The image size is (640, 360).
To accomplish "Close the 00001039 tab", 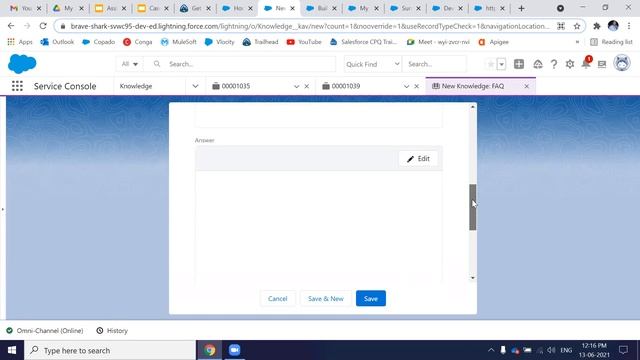I will [416, 87].
